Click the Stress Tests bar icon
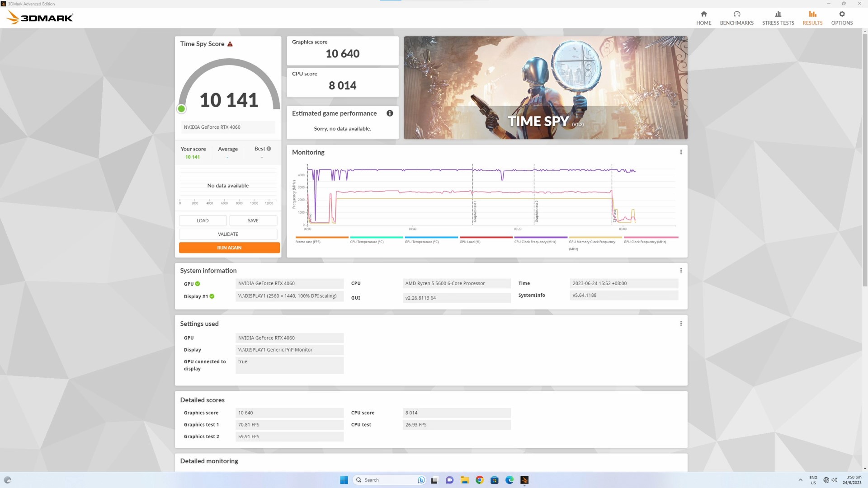Image resolution: width=868 pixels, height=488 pixels. pyautogui.click(x=778, y=17)
